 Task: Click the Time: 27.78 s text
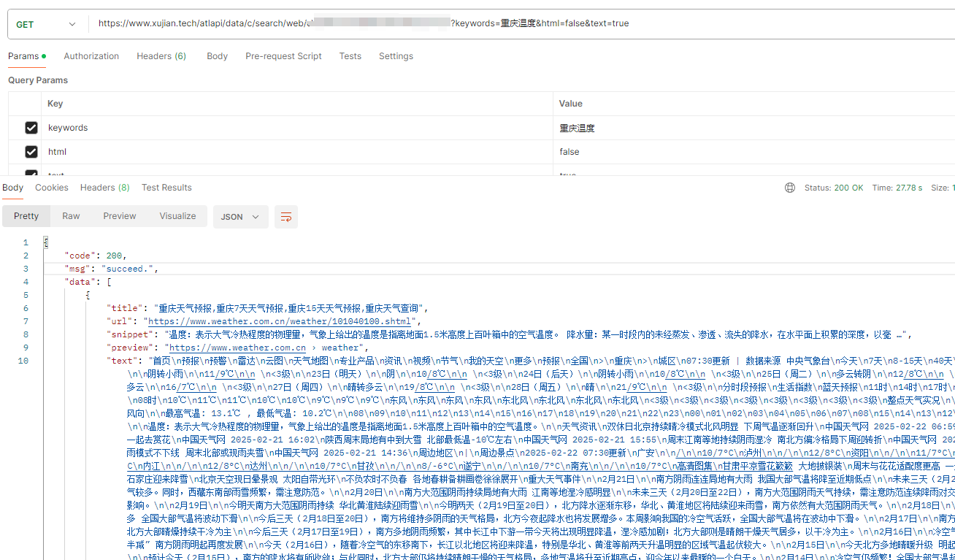tap(897, 188)
